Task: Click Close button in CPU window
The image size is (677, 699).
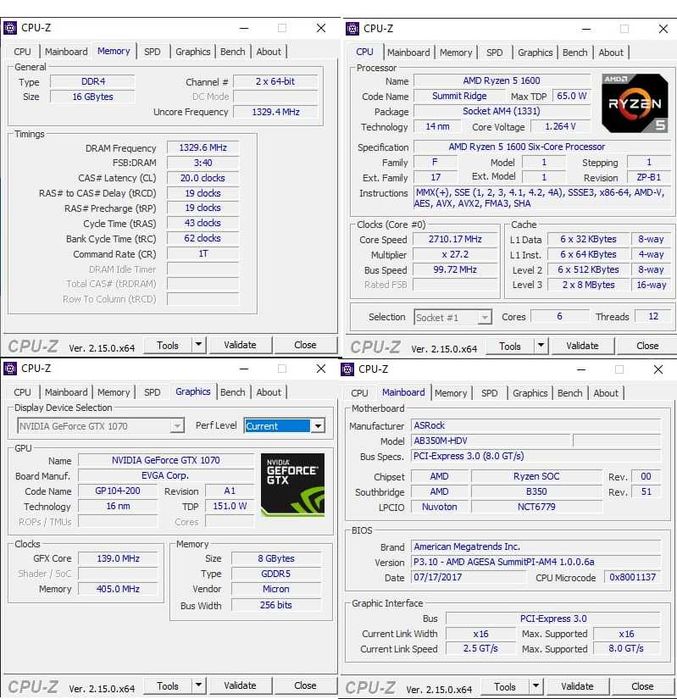Action: (647, 346)
